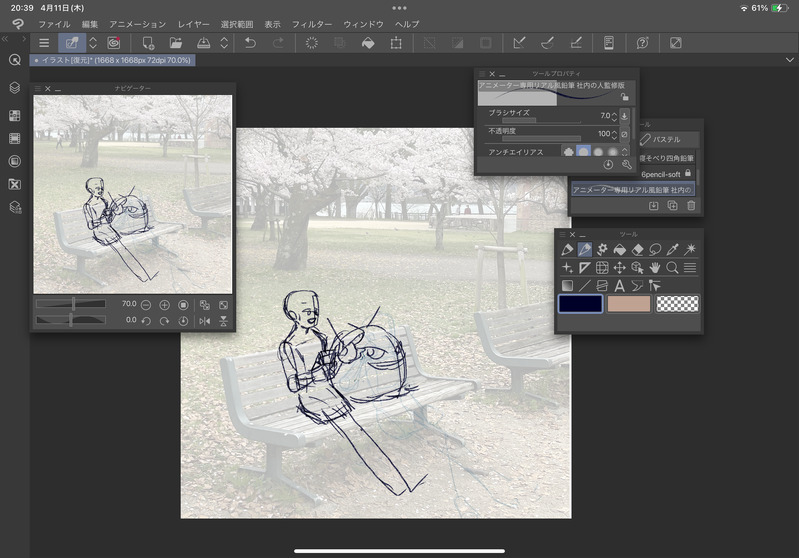Open the フィルター menu
Screen dimensions: 799x558
(x=312, y=23)
